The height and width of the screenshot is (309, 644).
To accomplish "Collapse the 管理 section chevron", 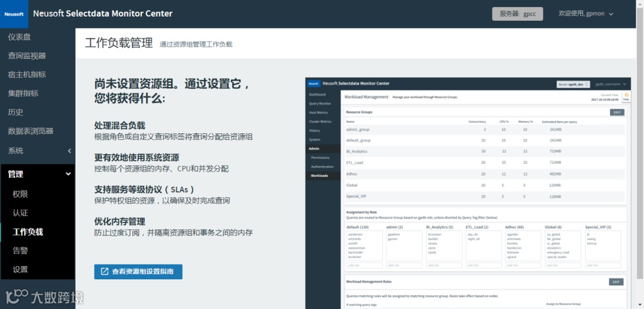I will coord(69,174).
